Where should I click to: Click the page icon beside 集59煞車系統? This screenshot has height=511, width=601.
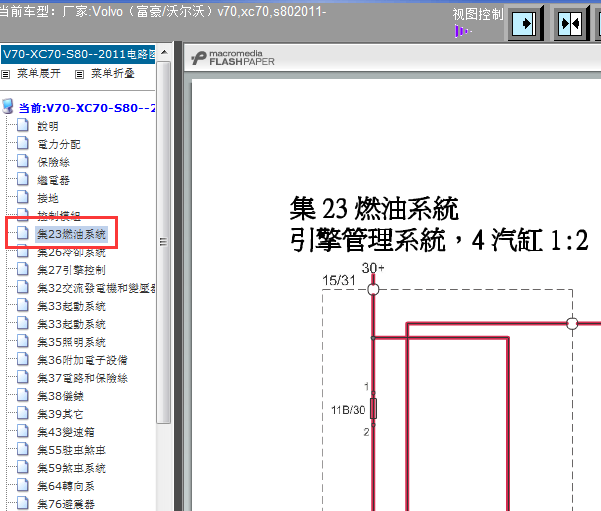tap(23, 467)
